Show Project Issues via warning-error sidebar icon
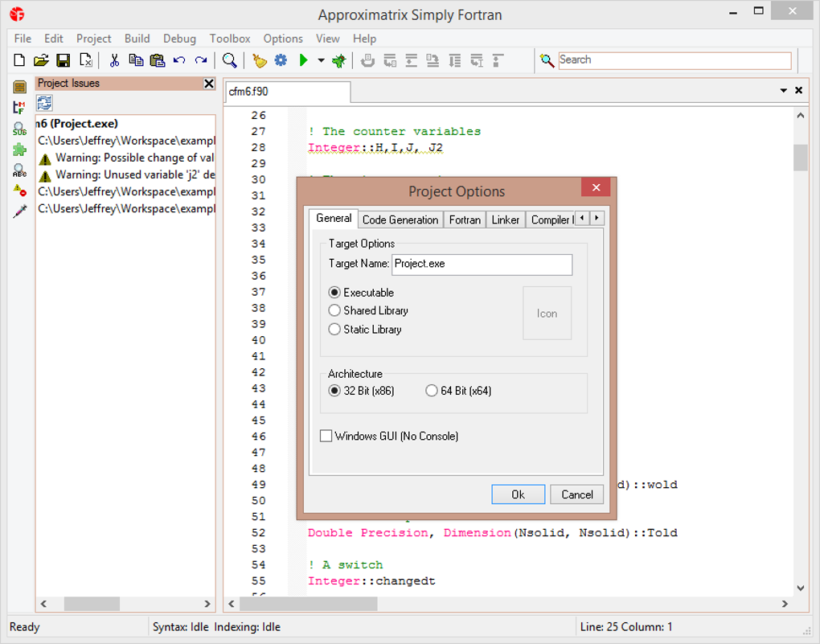Image resolution: width=820 pixels, height=644 pixels. [19, 191]
